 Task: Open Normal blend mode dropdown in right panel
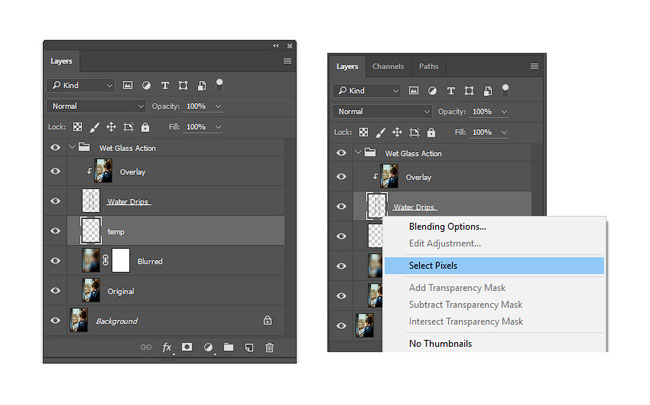coord(382,112)
